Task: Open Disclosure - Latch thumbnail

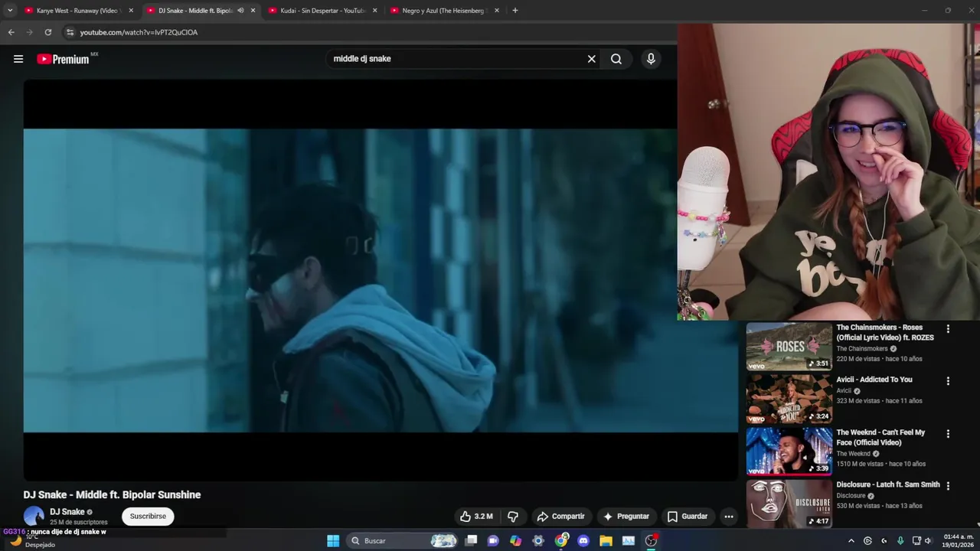Action: tap(789, 504)
